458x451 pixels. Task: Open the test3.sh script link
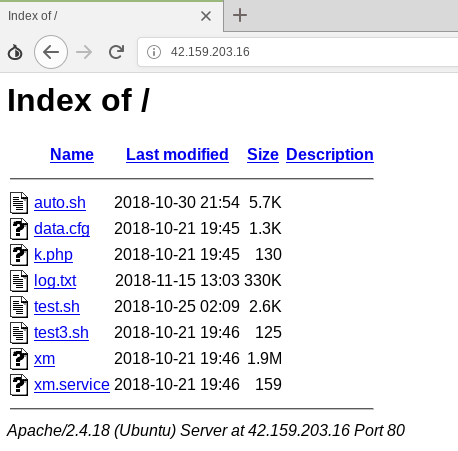pos(61,333)
